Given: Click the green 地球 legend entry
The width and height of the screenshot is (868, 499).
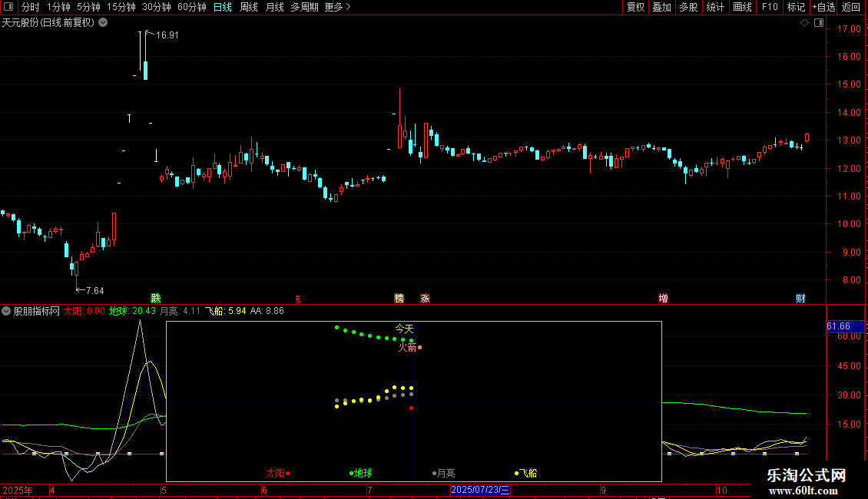Looking at the screenshot, I should 361,473.
